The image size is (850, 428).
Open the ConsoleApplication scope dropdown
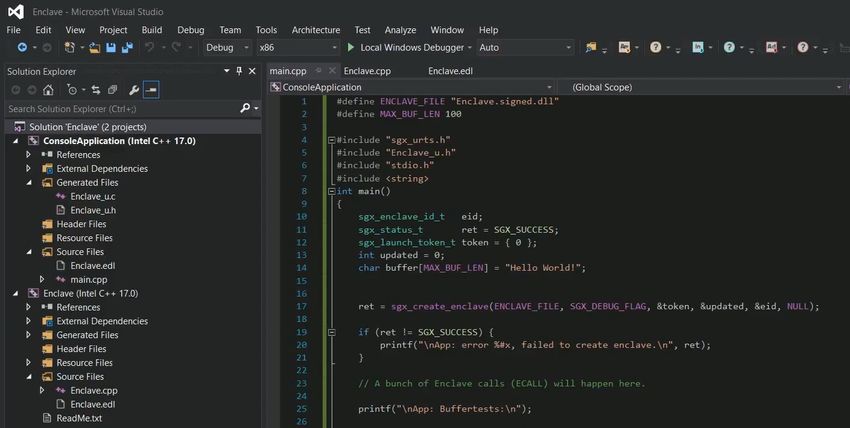coord(411,87)
